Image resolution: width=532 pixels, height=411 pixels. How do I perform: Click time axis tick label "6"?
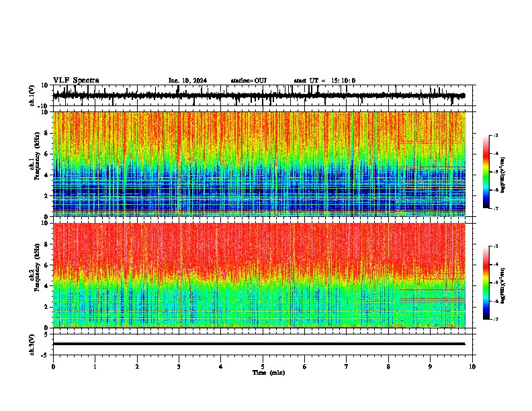tap(304, 367)
